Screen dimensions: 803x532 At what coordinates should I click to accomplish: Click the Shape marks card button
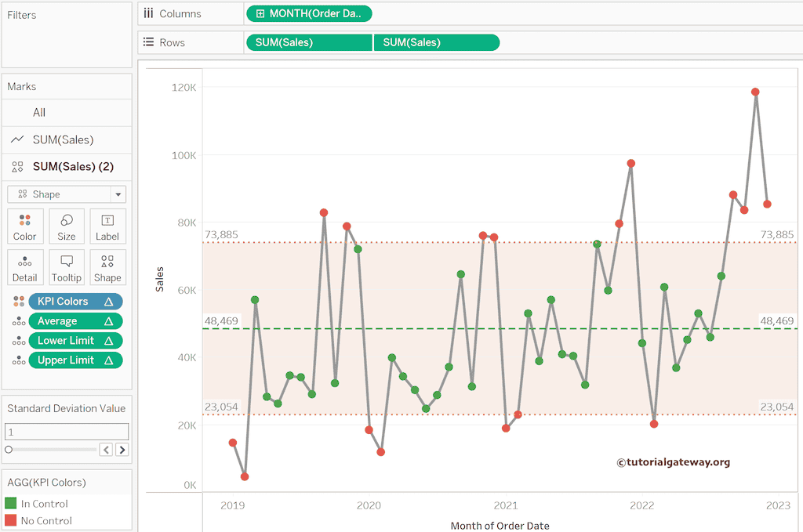tap(107, 268)
